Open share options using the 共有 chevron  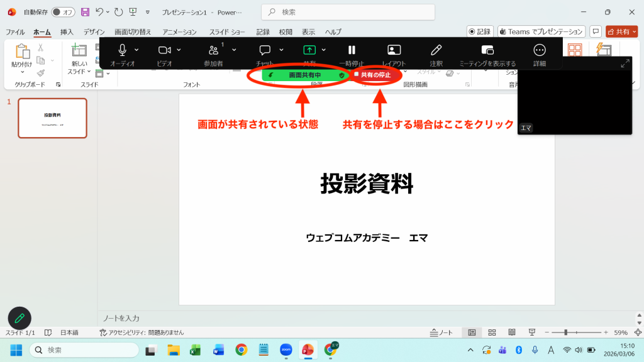pos(323,49)
